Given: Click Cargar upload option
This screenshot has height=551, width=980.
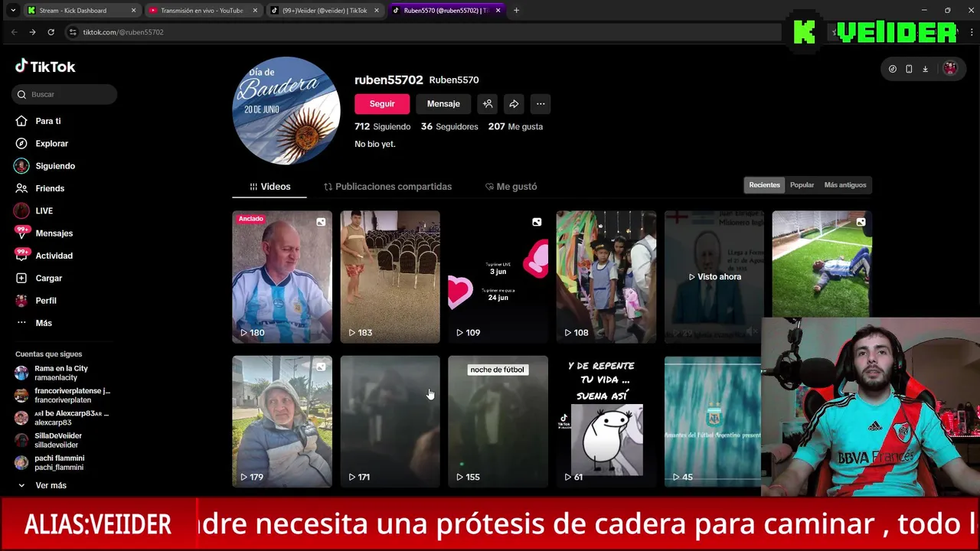Looking at the screenshot, I should point(48,278).
